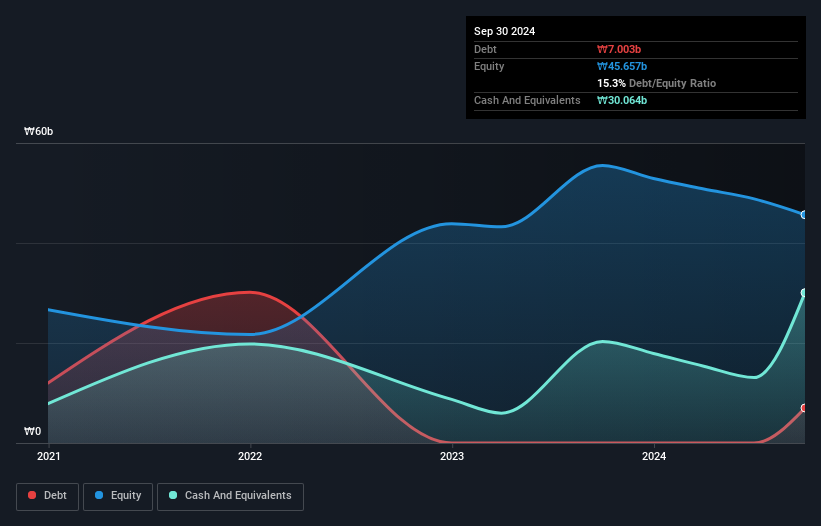Toggle the Debt series legend button
The width and height of the screenshot is (821, 526).
click(x=48, y=496)
